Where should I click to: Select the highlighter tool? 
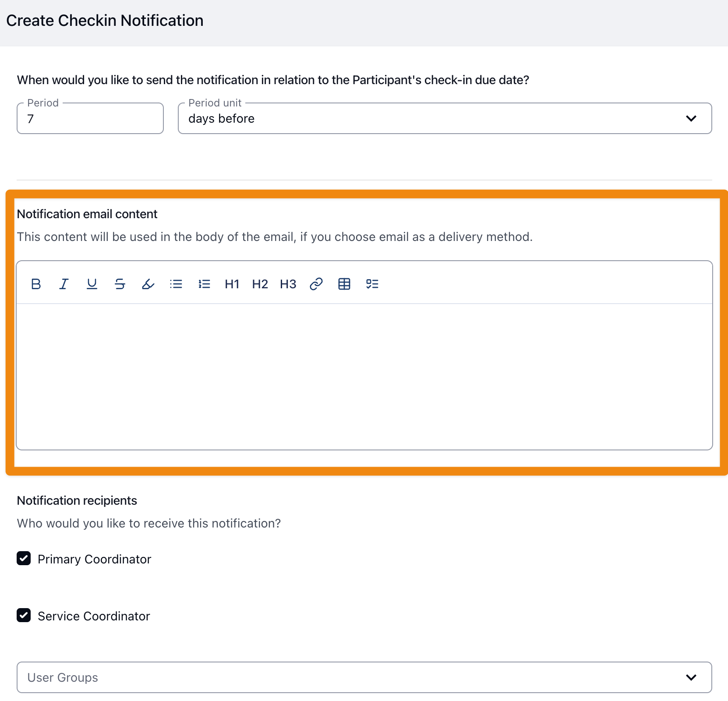click(x=148, y=284)
